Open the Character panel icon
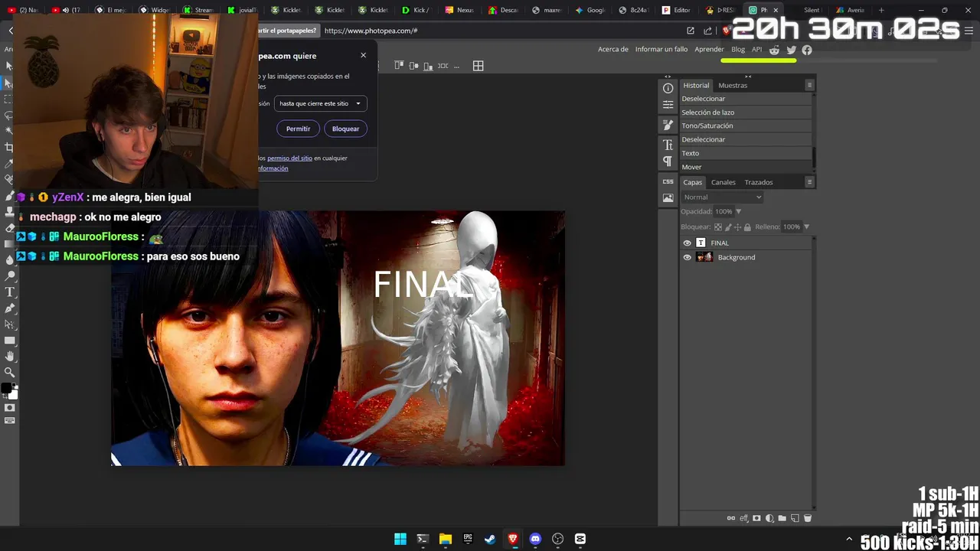The image size is (980, 551). tap(668, 145)
